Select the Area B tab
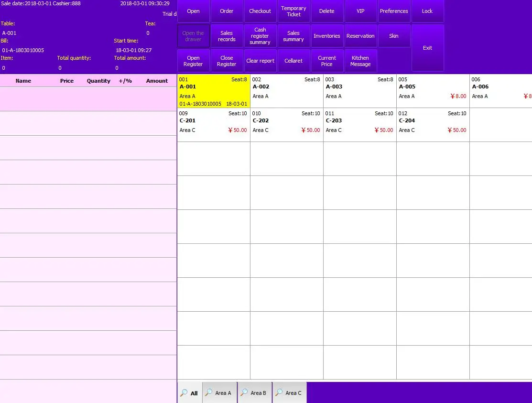 pyautogui.click(x=255, y=393)
